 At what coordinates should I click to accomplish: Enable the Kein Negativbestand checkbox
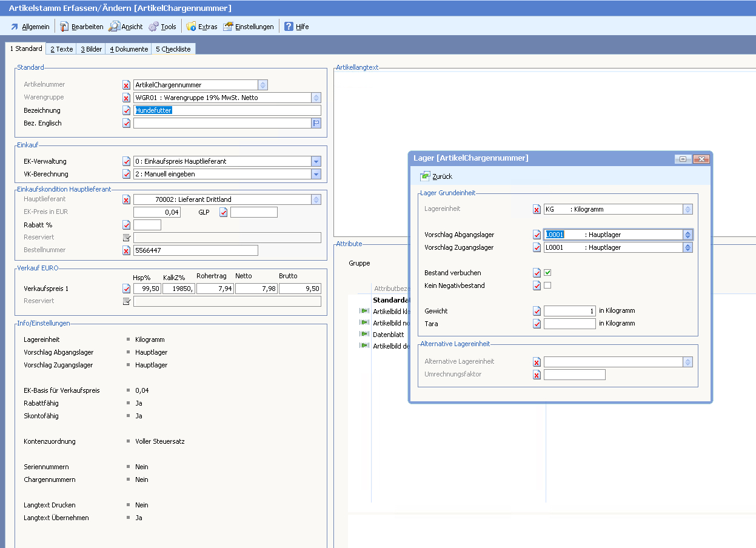[x=547, y=286]
